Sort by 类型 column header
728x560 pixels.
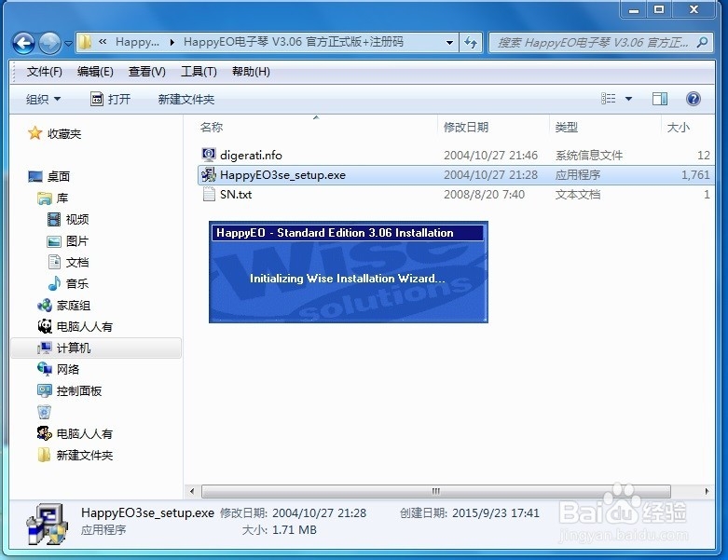tap(567, 127)
